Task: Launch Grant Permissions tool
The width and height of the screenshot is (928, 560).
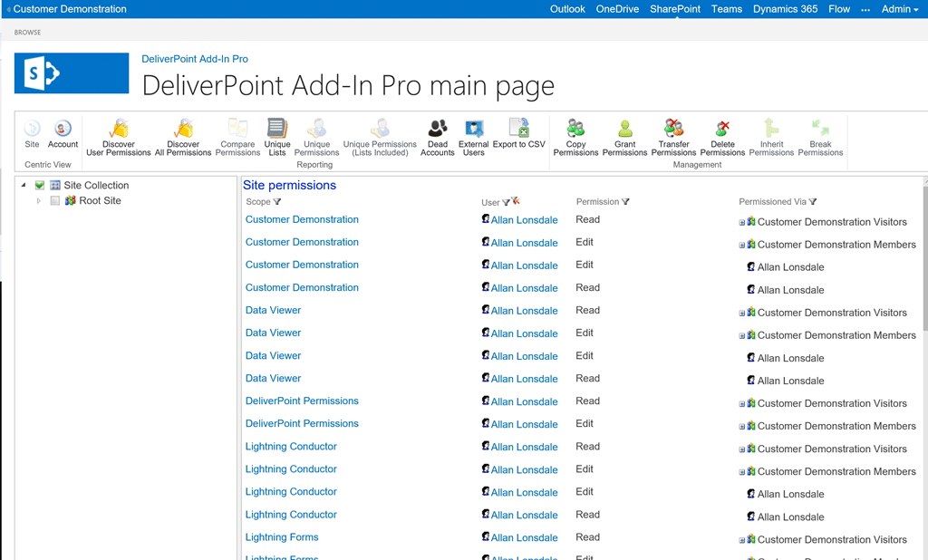Action: [625, 138]
